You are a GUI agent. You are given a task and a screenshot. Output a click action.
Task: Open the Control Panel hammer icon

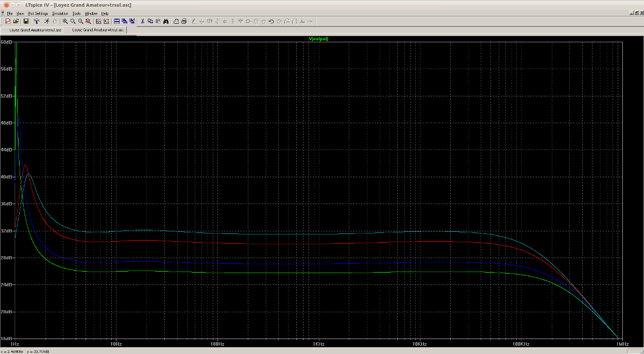pos(37,21)
